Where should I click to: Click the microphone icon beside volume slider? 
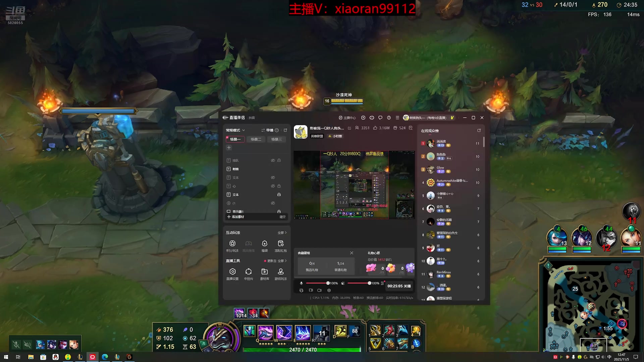tap(301, 283)
